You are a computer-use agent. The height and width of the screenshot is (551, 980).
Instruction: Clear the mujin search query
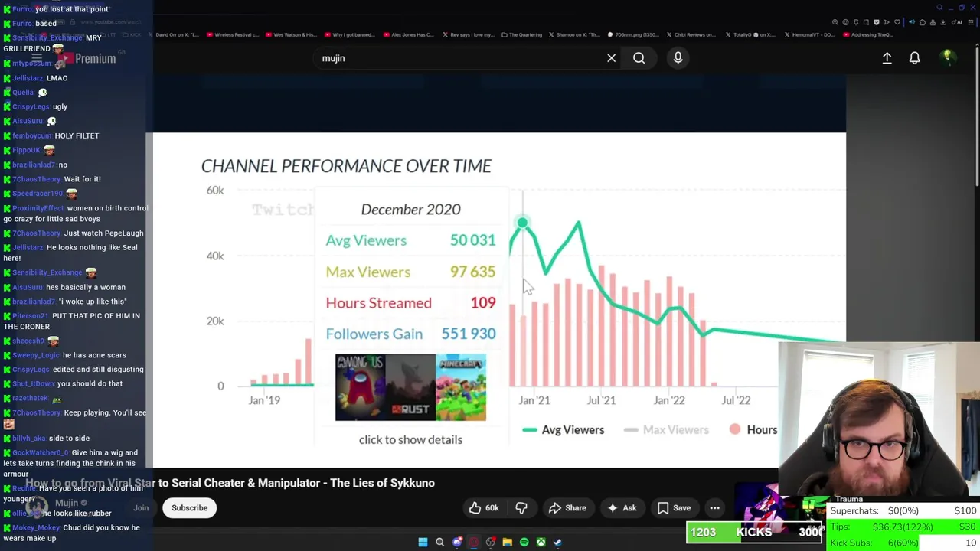pyautogui.click(x=611, y=58)
